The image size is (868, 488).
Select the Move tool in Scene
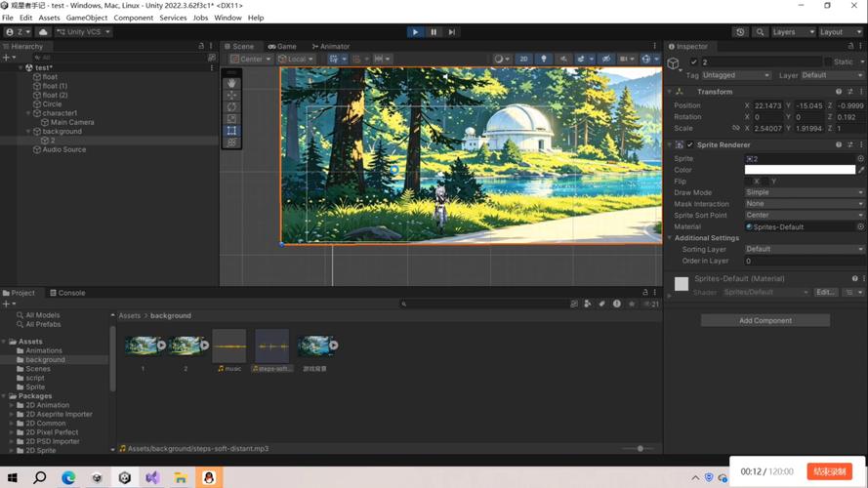231,96
